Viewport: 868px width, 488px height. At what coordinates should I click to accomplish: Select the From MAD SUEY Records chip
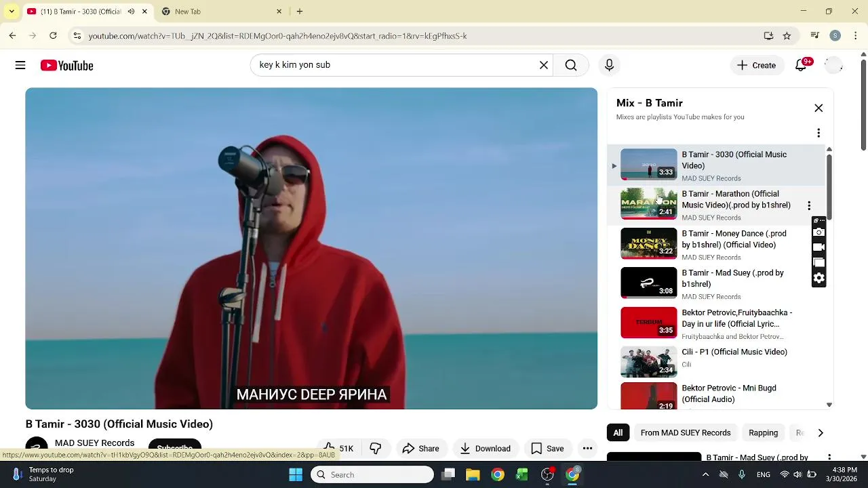pos(686,432)
